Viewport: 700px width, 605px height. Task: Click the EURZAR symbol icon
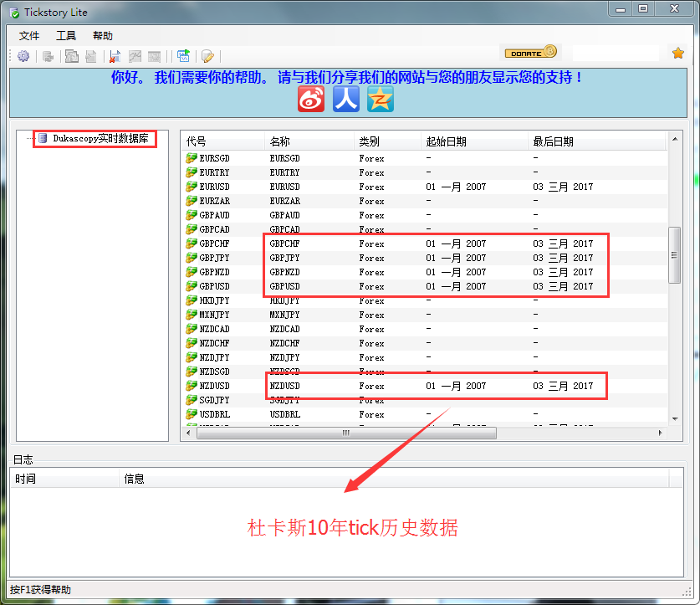click(192, 201)
